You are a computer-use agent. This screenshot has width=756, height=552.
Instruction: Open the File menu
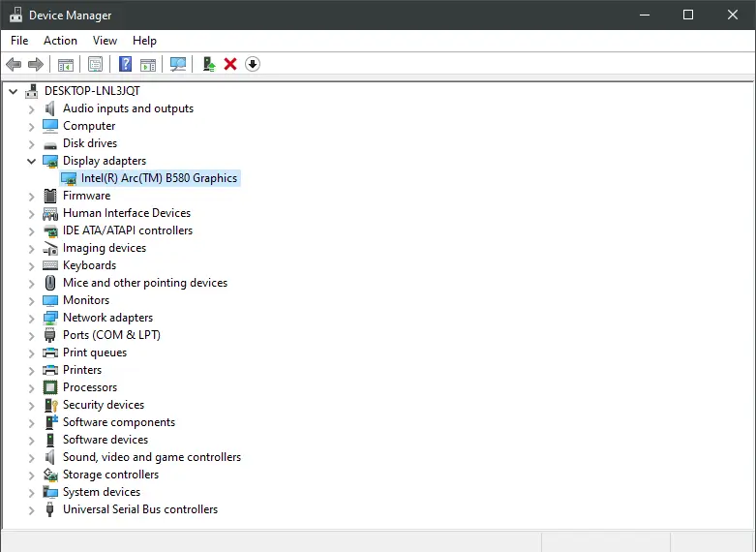click(19, 41)
